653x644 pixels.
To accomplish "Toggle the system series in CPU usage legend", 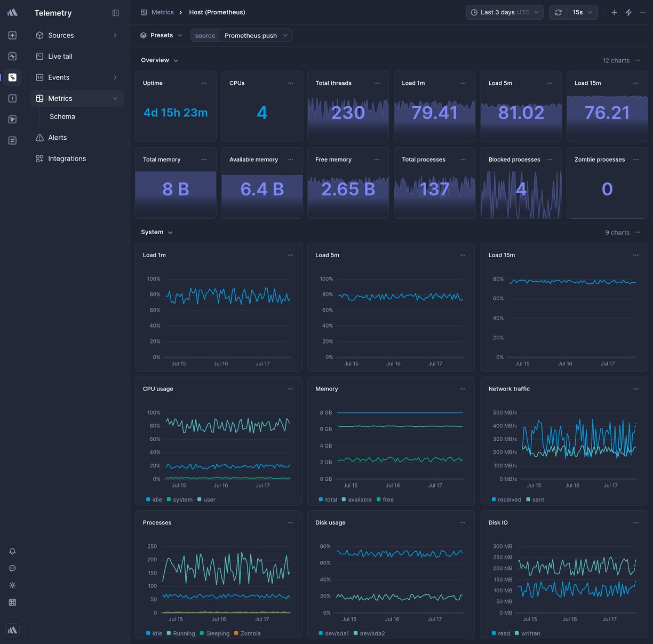I will click(x=180, y=500).
